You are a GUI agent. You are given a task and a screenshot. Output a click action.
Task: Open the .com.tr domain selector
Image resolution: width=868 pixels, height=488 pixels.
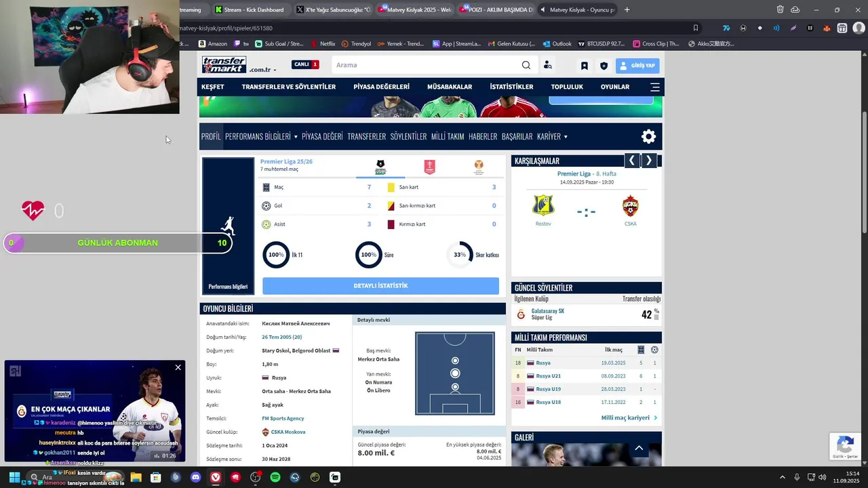(262, 70)
